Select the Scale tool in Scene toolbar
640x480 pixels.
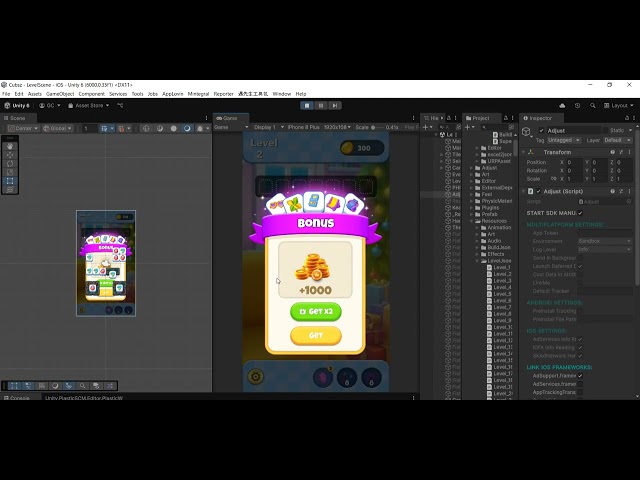[10, 172]
